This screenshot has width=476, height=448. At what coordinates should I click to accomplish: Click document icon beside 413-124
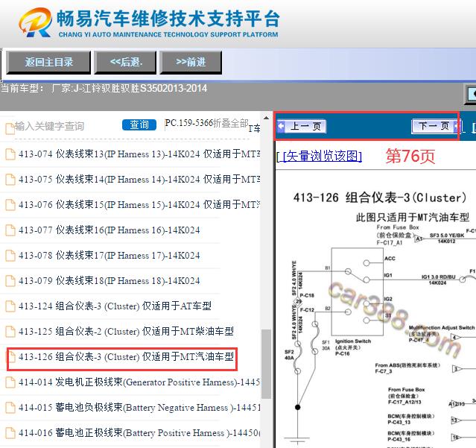[x=10, y=306]
